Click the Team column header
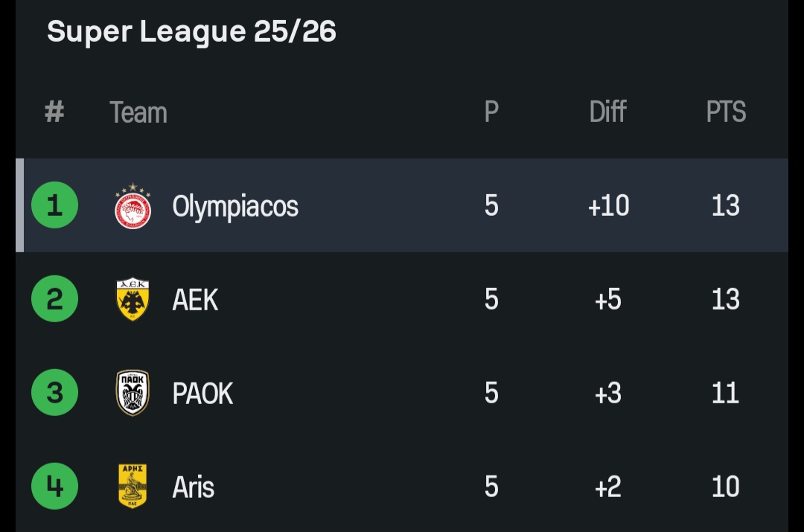This screenshot has height=532, width=804. point(138,113)
